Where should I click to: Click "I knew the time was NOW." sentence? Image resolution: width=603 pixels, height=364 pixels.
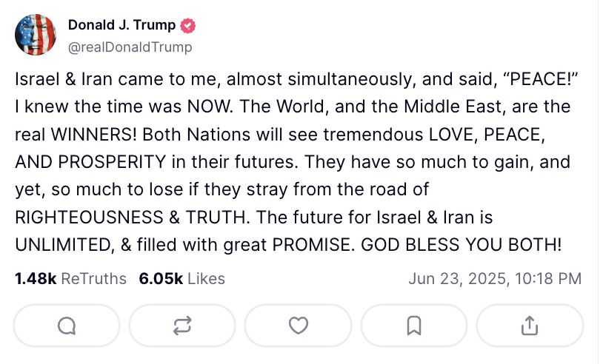tap(124, 107)
